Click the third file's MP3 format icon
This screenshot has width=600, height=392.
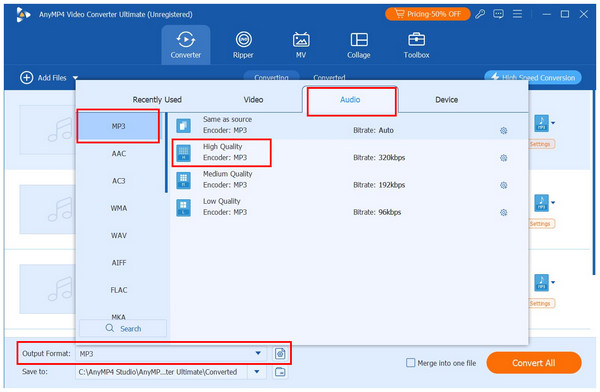(x=541, y=283)
